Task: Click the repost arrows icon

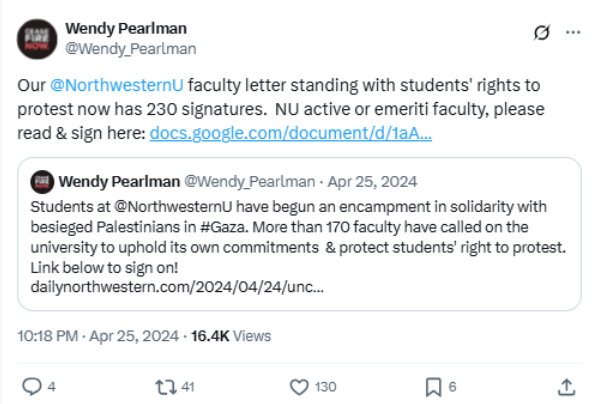Action: [x=166, y=387]
